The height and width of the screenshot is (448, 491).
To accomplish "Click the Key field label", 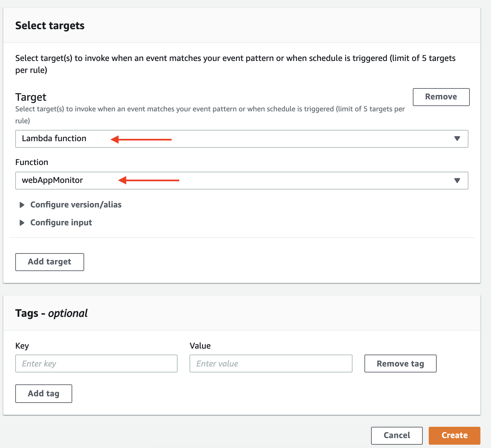I will tap(22, 346).
